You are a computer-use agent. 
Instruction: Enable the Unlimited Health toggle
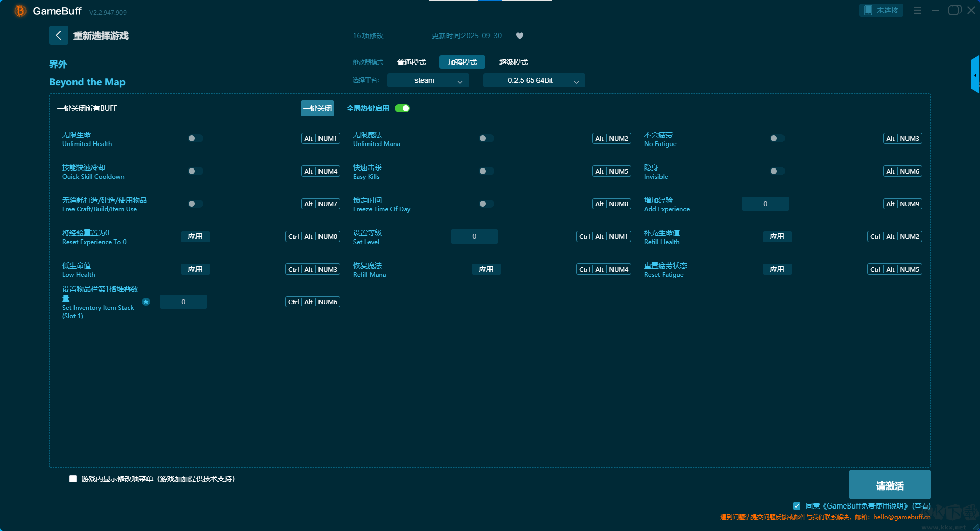[x=195, y=138]
